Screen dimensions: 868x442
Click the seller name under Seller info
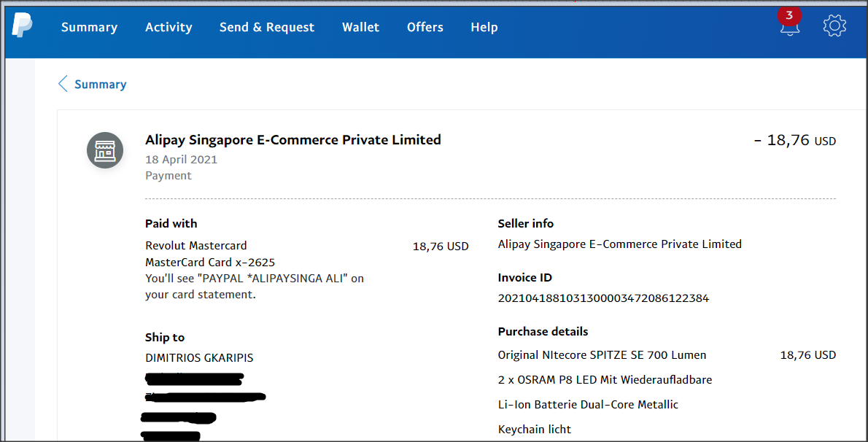[619, 244]
